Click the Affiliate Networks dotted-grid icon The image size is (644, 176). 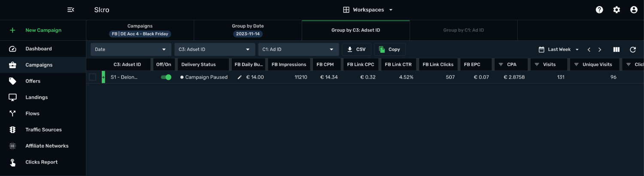[12, 146]
